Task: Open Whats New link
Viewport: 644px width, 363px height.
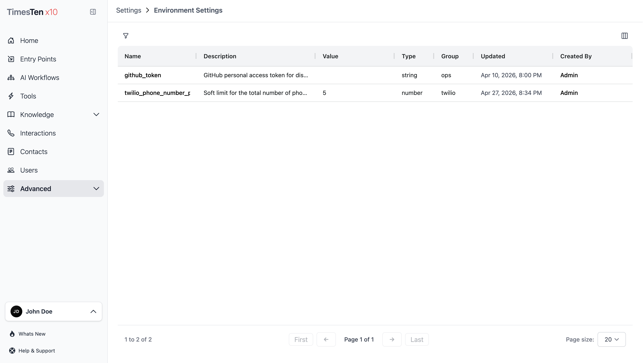Action: point(32,334)
